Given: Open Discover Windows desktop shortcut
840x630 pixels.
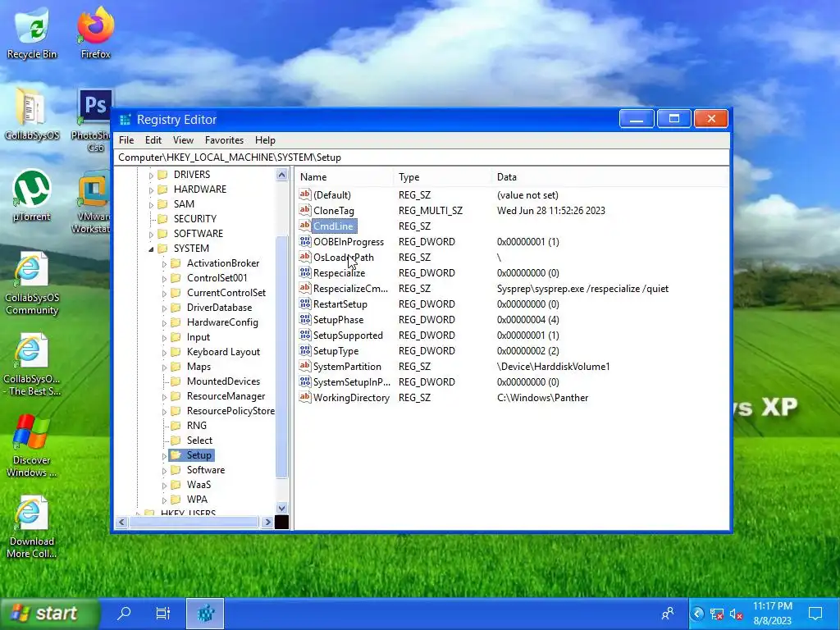Looking at the screenshot, I should 32,445.
